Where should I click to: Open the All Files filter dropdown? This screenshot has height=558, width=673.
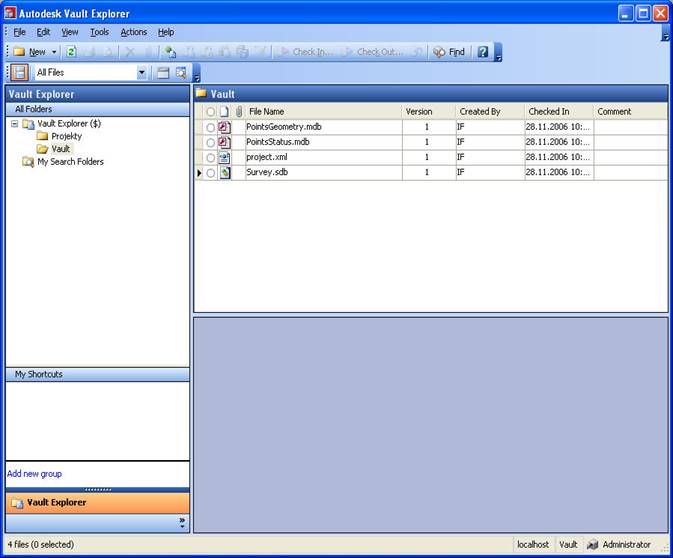coord(141,73)
